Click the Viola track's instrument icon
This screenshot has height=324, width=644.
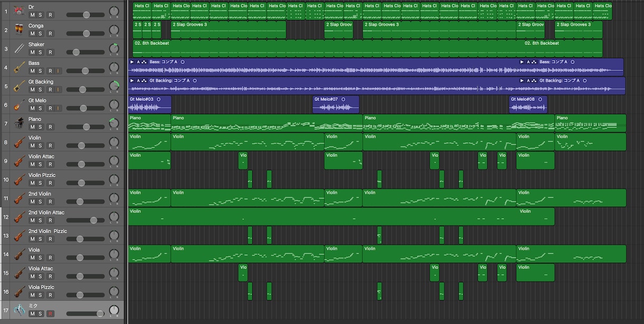click(20, 254)
